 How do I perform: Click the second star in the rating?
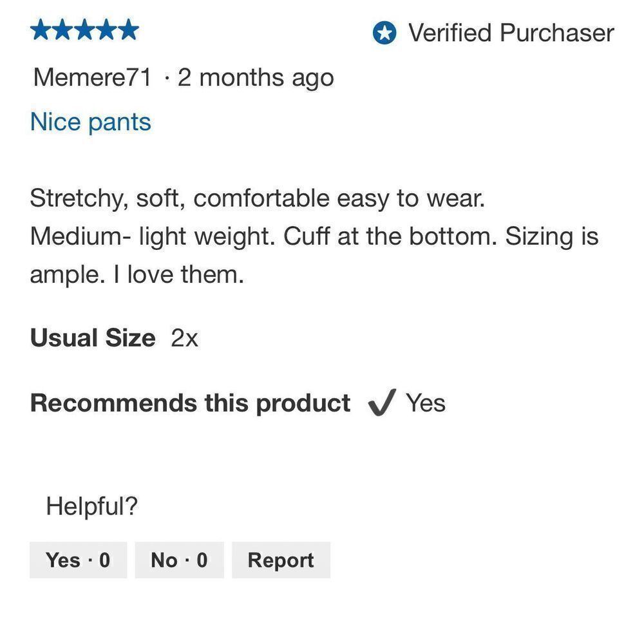point(63,30)
